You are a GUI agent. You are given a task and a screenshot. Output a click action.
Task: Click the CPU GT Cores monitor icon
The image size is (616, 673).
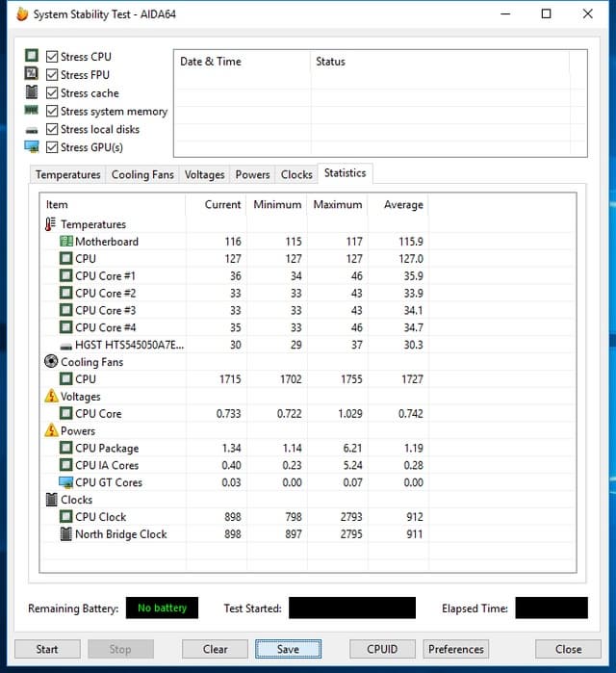[66, 482]
